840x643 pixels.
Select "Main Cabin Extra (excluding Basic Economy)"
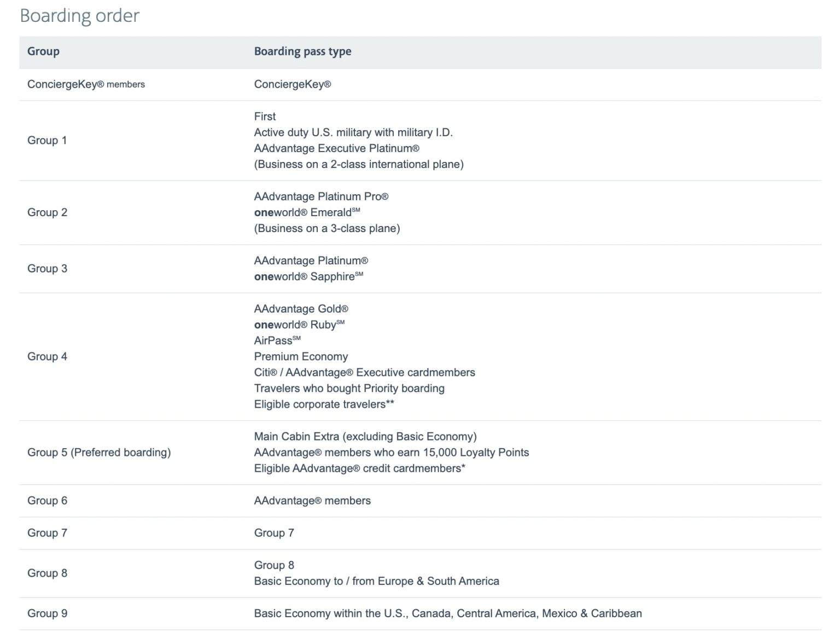tap(365, 436)
